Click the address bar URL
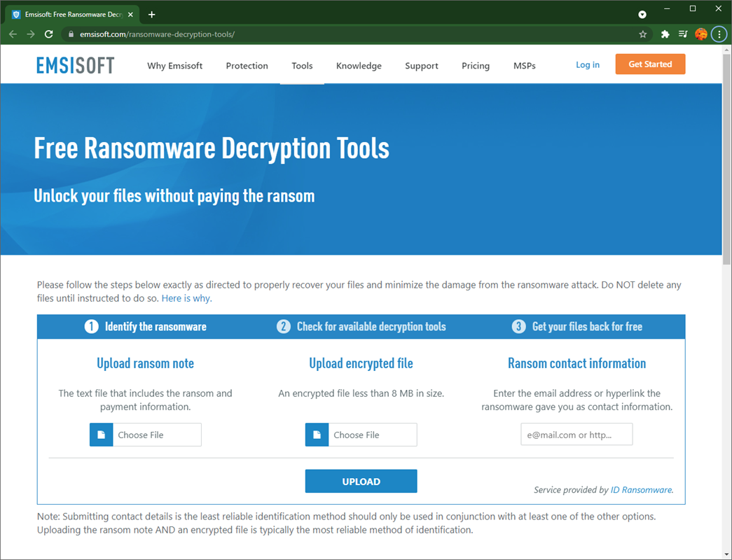The height and width of the screenshot is (560, 732). pos(157,34)
